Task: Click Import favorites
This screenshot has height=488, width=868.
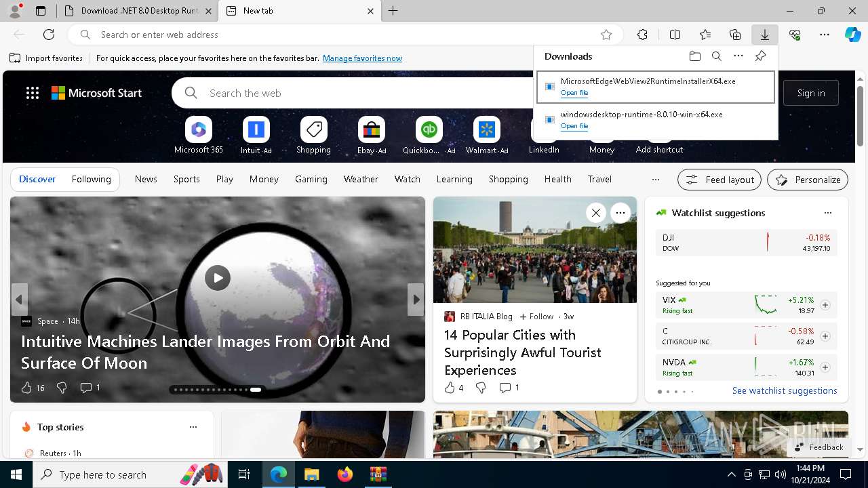Action: (46, 58)
